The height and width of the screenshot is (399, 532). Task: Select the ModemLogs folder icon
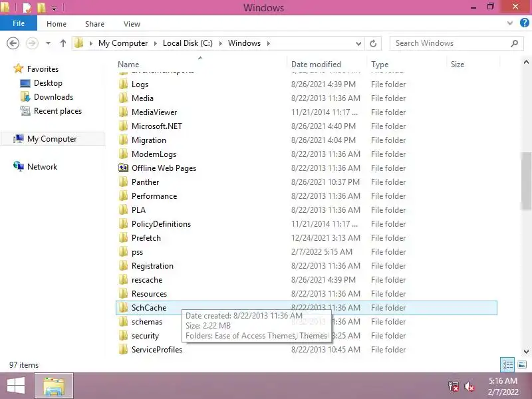click(123, 154)
